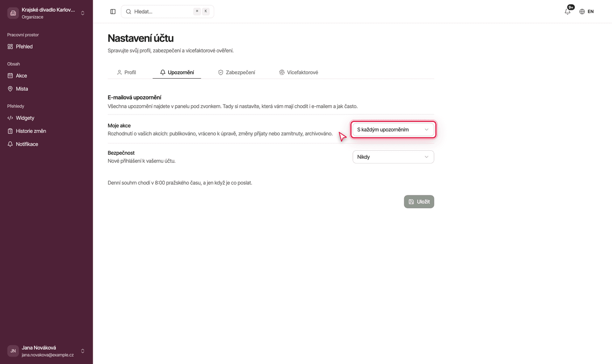Screen dimensions: 612x364
Task: Click the magnifier icon in search
Action: 129,11
